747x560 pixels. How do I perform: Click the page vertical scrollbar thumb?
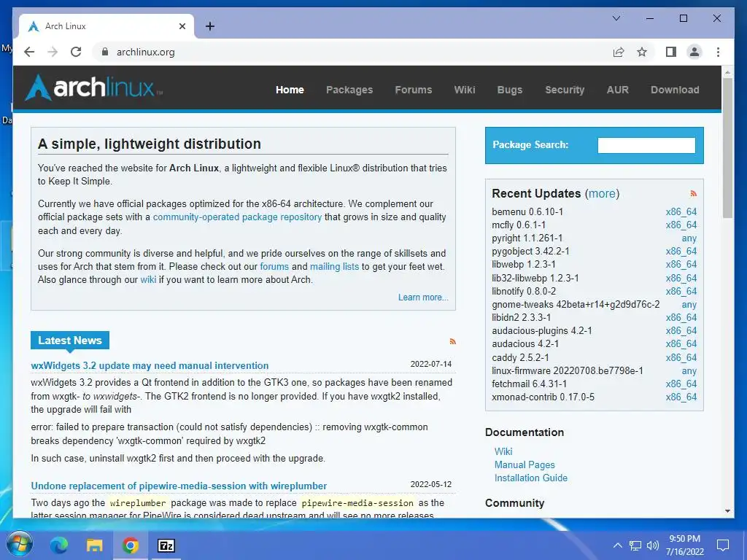pyautogui.click(x=727, y=147)
